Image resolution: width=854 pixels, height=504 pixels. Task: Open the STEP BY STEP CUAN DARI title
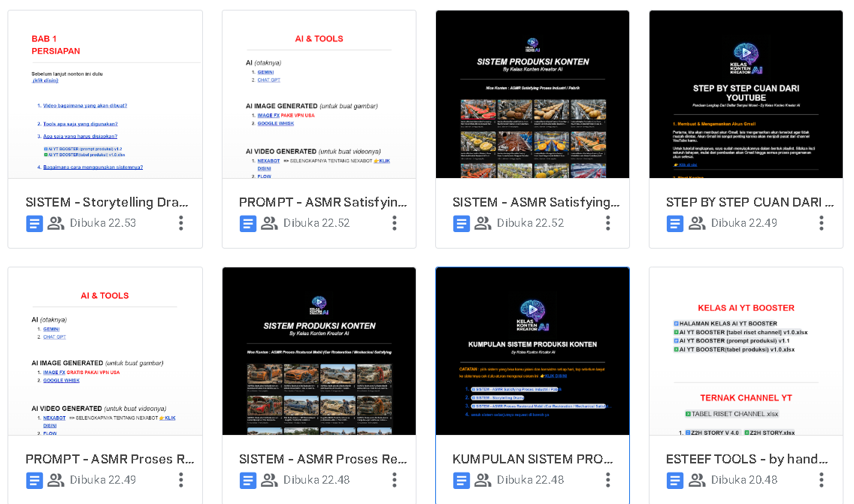click(750, 202)
